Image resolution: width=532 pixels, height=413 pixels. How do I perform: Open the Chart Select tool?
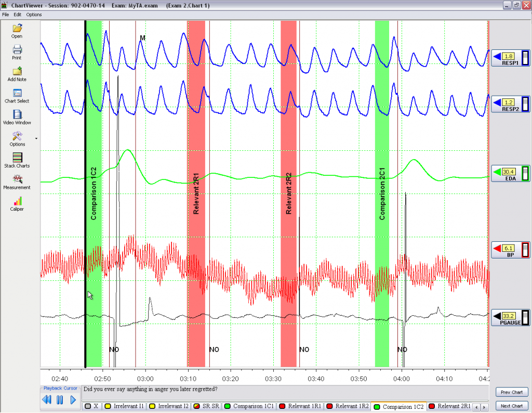pos(17,94)
